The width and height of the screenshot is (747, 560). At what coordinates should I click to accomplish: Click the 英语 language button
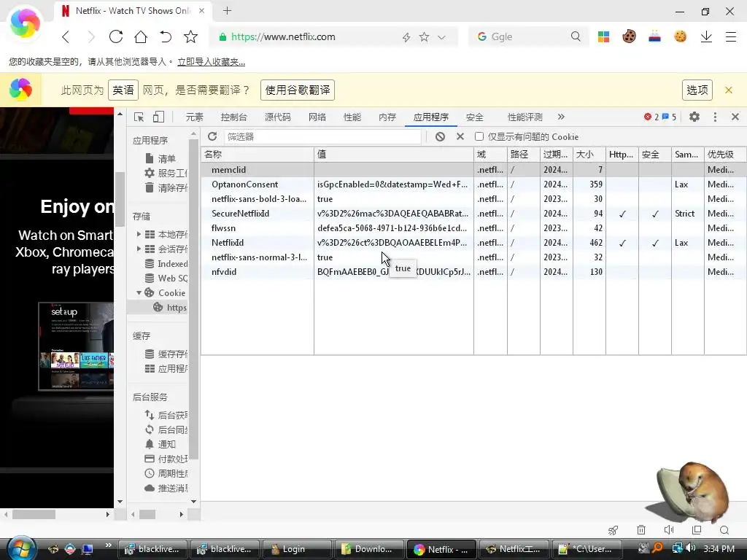(123, 90)
